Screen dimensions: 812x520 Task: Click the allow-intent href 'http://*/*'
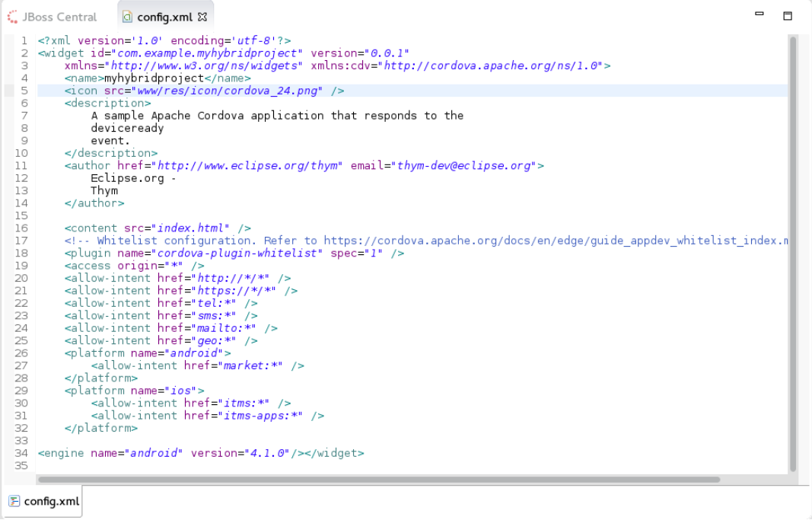pos(231,278)
